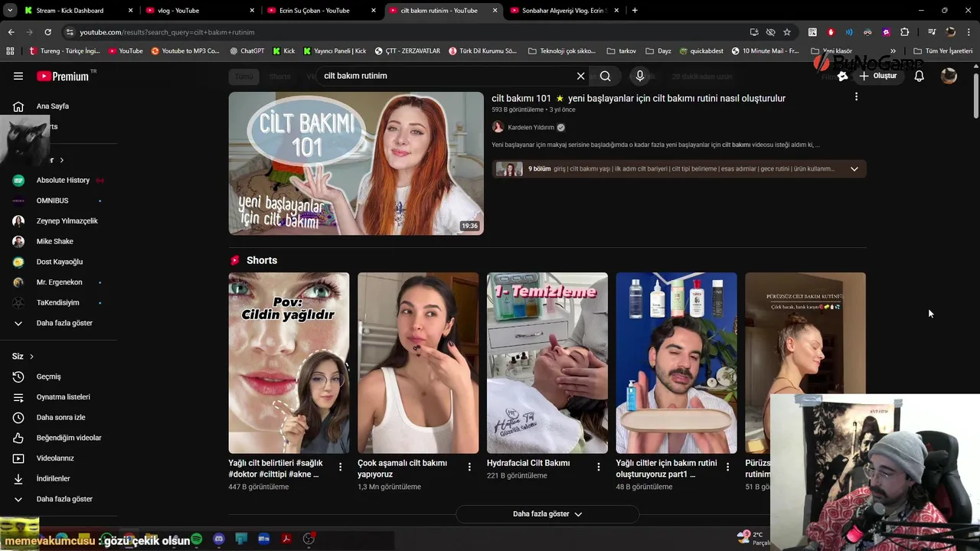
Task: Open the OBS Studio taskbar icon
Action: tap(309, 540)
